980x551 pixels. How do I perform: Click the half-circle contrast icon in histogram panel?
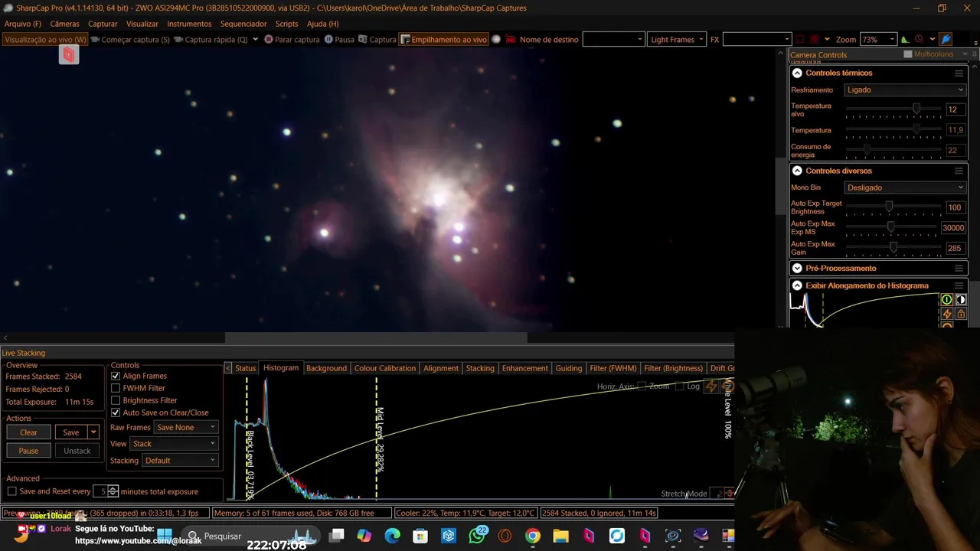[x=961, y=300]
